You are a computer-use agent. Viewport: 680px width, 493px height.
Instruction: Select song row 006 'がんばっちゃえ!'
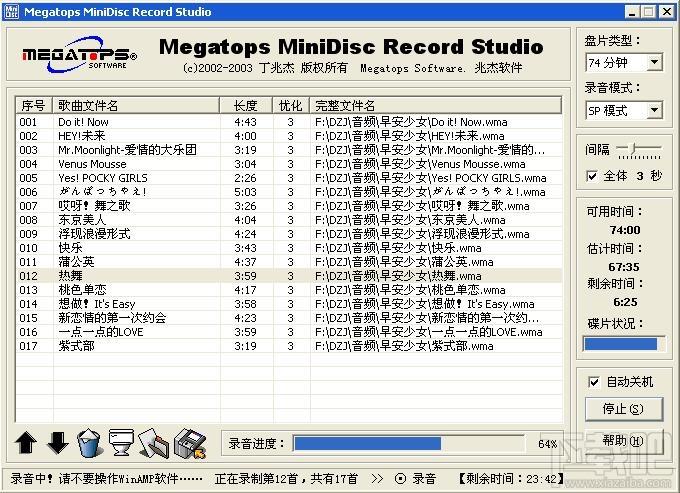point(289,192)
